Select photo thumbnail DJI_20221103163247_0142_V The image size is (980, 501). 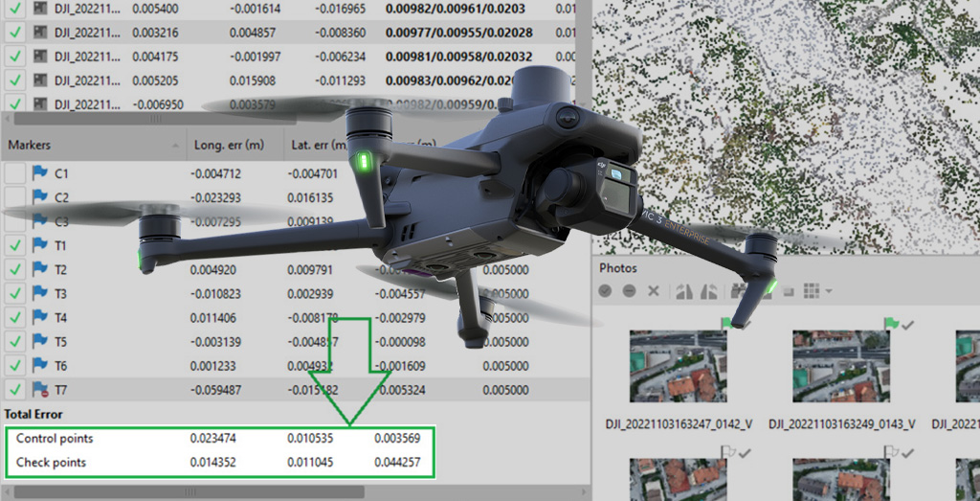(x=679, y=366)
